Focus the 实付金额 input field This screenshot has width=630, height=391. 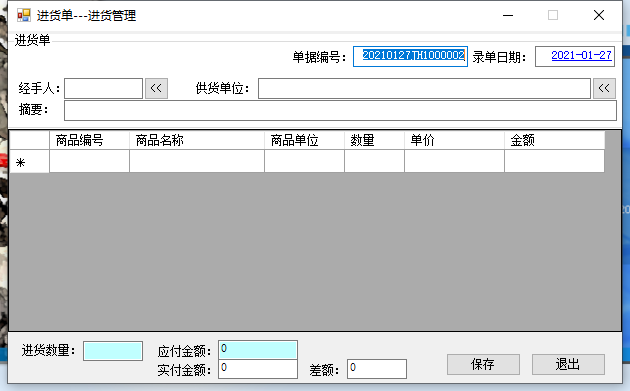pos(258,369)
